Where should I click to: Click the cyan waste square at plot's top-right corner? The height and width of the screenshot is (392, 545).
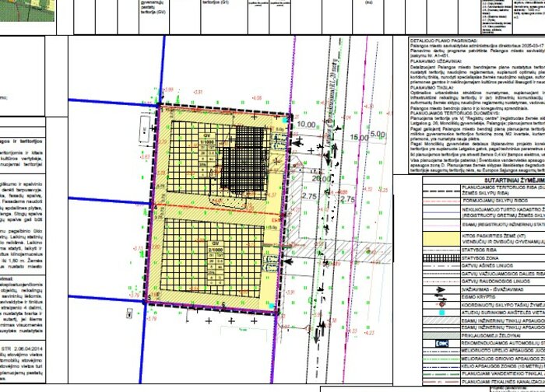(285, 120)
